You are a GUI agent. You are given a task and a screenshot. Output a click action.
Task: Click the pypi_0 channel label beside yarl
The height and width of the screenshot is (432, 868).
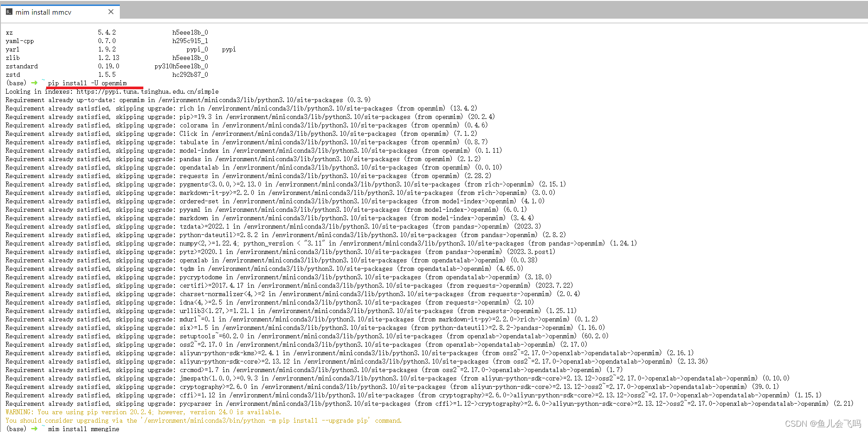(197, 49)
